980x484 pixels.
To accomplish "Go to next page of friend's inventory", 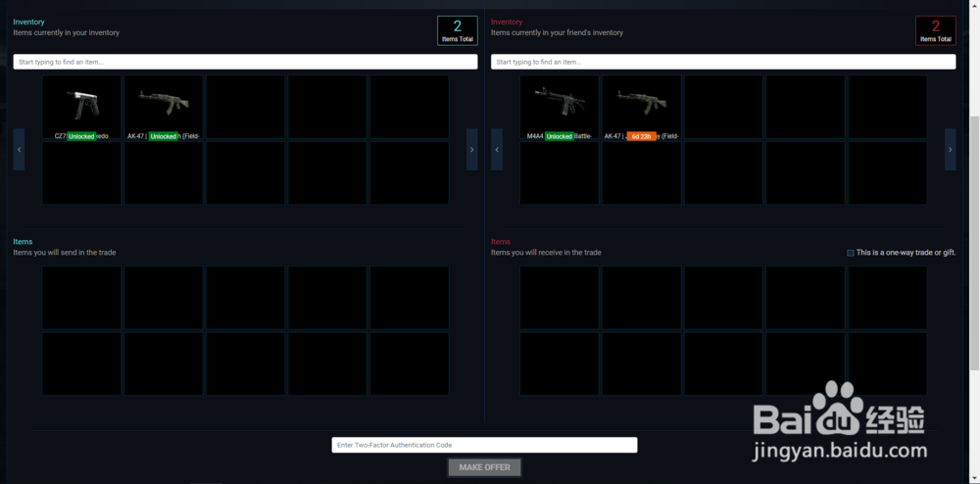I will pyautogui.click(x=950, y=149).
